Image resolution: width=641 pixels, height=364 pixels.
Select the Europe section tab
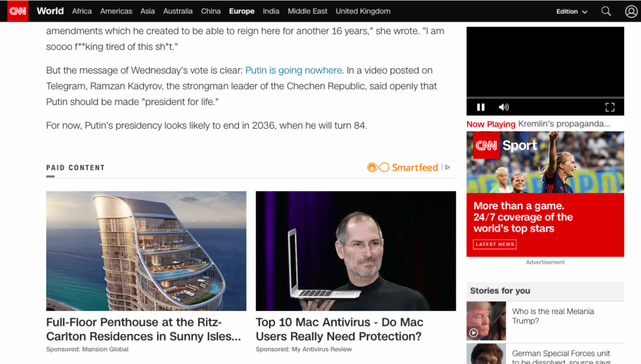tap(242, 11)
